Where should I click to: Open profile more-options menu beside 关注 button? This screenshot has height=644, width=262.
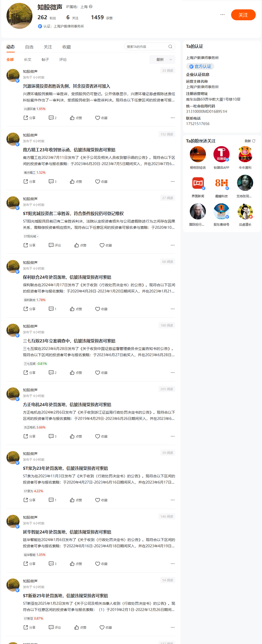(x=222, y=15)
